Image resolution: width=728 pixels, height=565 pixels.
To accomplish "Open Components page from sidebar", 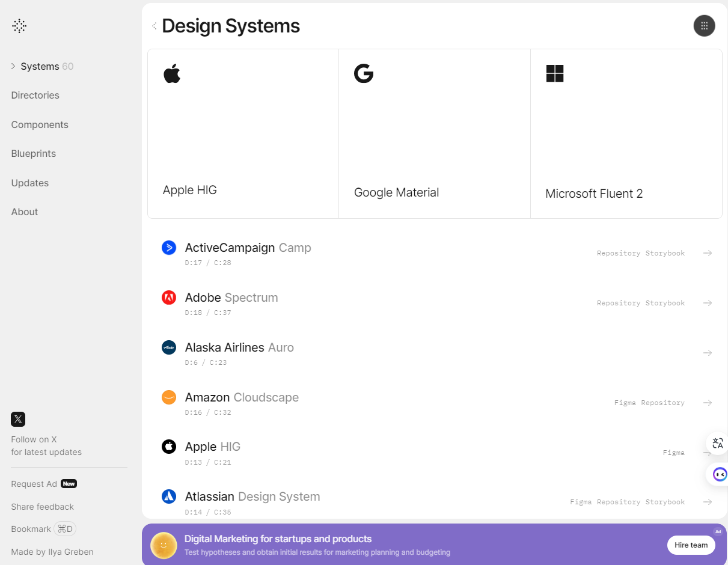I will [40, 124].
